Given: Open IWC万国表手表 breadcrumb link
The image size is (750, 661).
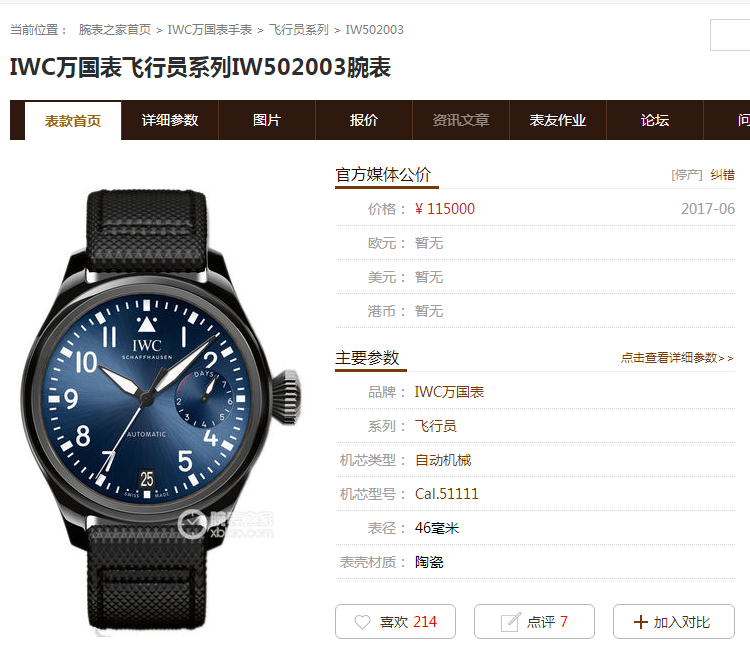Looking at the screenshot, I should click(x=210, y=30).
